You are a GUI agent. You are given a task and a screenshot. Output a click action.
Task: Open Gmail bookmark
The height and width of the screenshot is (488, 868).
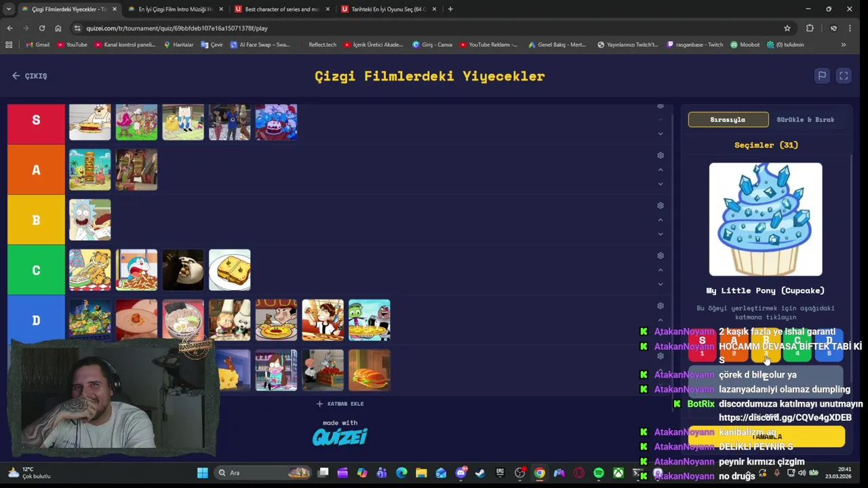[x=38, y=45]
